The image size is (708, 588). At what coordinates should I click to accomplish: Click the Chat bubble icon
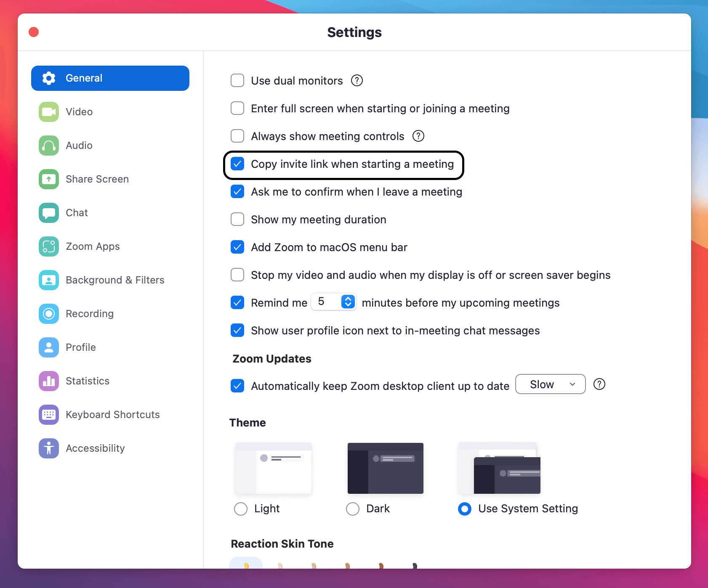click(49, 213)
